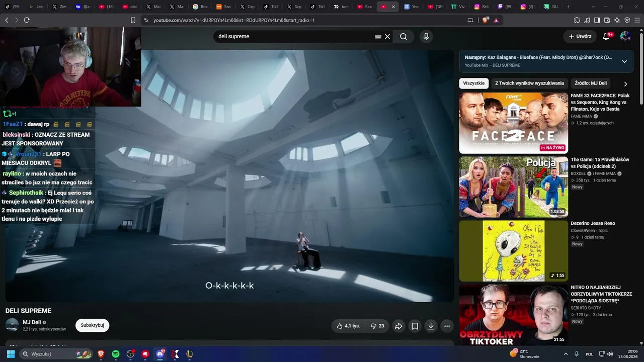644x362 pixels.
Task: Show more filter chips with right arrow
Action: coord(625,83)
